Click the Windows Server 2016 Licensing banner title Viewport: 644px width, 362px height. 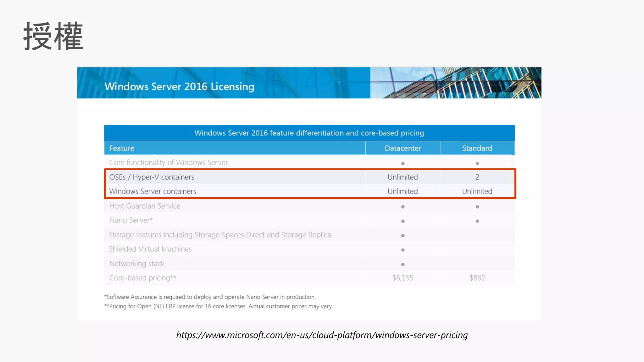point(179,86)
